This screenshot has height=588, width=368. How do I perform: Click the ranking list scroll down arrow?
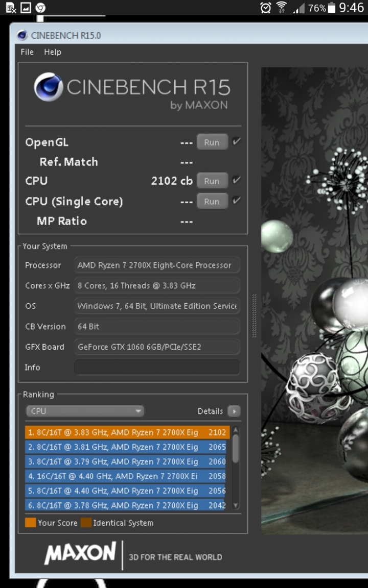pos(236,505)
